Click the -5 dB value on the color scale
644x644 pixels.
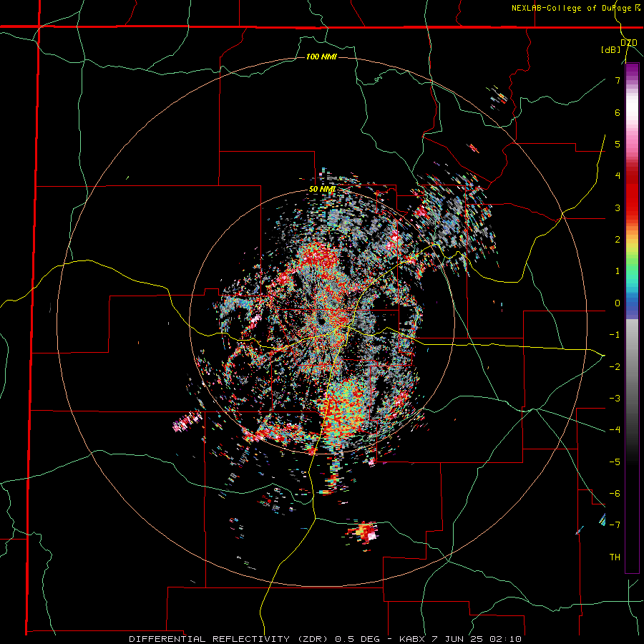[x=615, y=462]
